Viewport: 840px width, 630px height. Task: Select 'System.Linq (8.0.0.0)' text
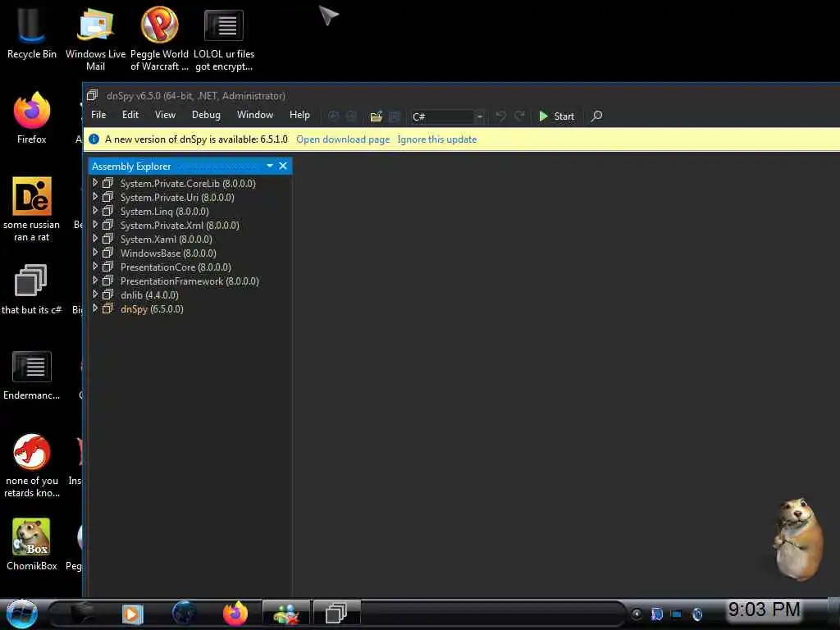[x=164, y=211]
